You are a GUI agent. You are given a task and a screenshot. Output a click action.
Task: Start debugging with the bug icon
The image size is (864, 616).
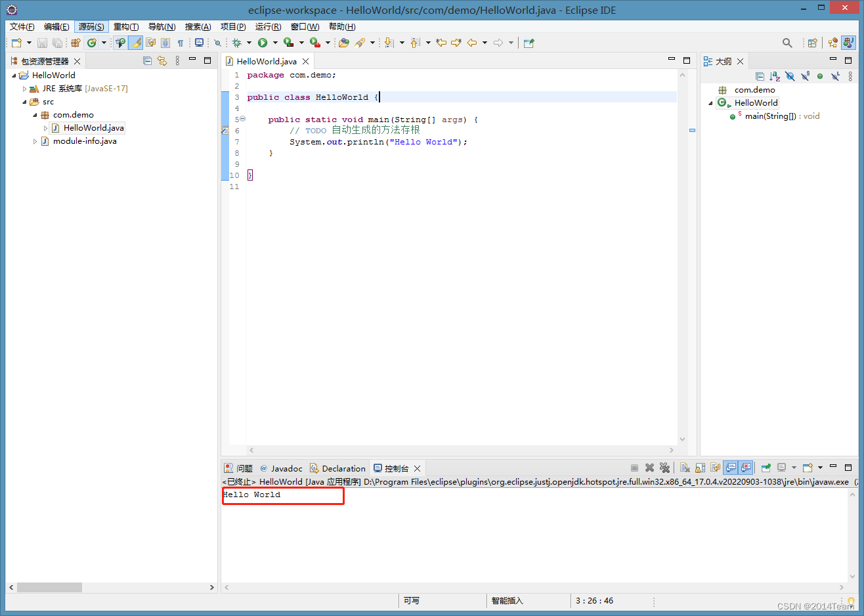[x=237, y=43]
